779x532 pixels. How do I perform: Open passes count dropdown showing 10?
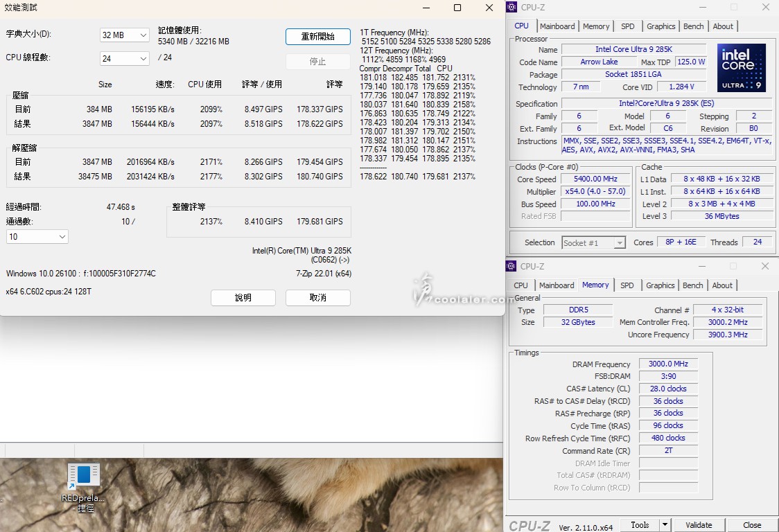click(x=37, y=236)
